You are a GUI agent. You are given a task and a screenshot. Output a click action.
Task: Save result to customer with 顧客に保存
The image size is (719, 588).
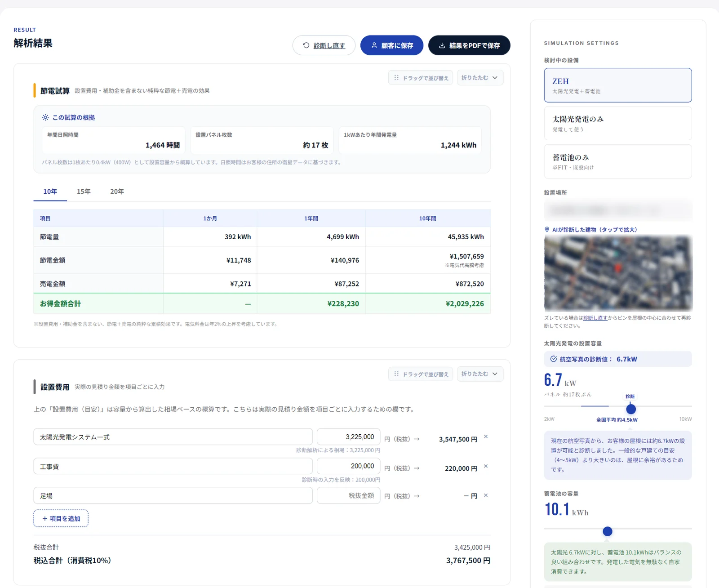[391, 45]
